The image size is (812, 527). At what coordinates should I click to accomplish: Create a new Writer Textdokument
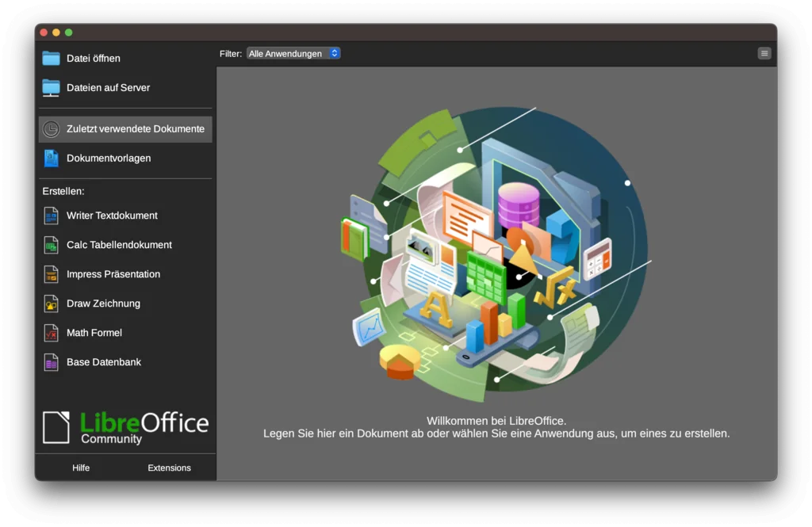tap(111, 216)
